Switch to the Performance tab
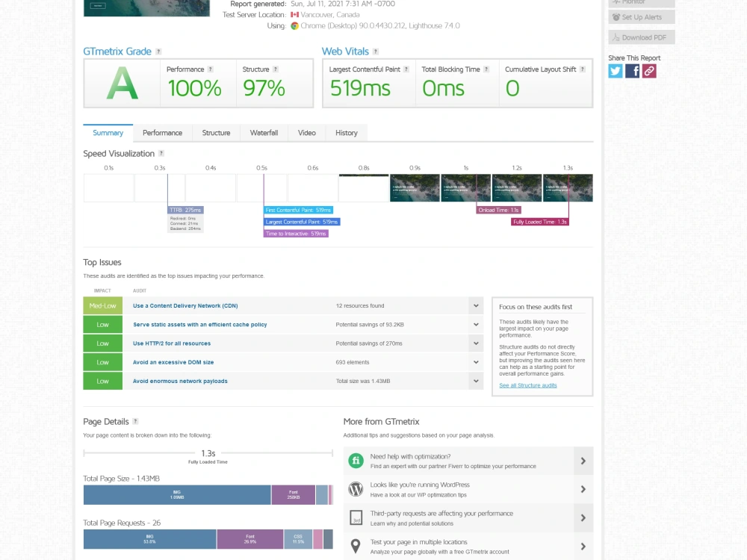Image resolution: width=747 pixels, height=560 pixels. tap(162, 133)
